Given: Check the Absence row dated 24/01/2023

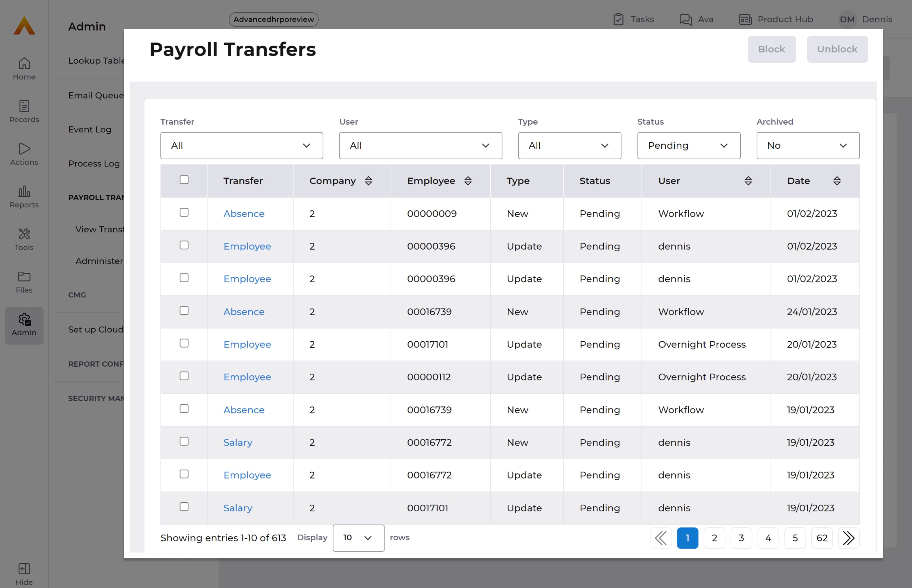Looking at the screenshot, I should [x=184, y=311].
